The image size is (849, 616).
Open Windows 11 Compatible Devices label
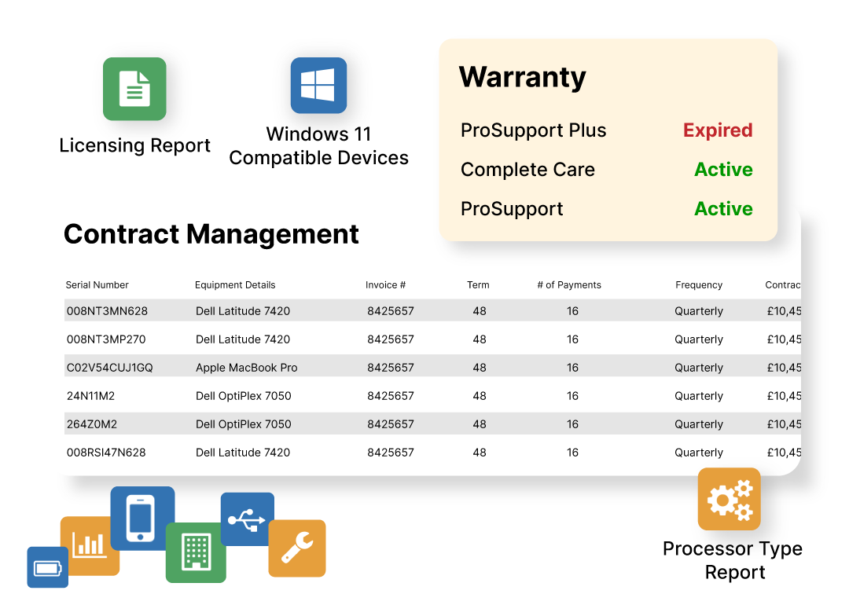pyautogui.click(x=318, y=146)
